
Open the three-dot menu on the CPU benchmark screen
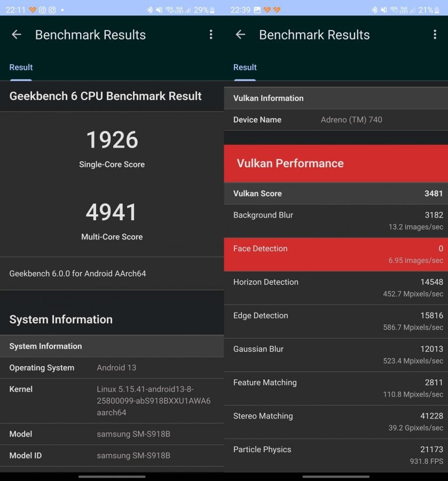(x=211, y=35)
